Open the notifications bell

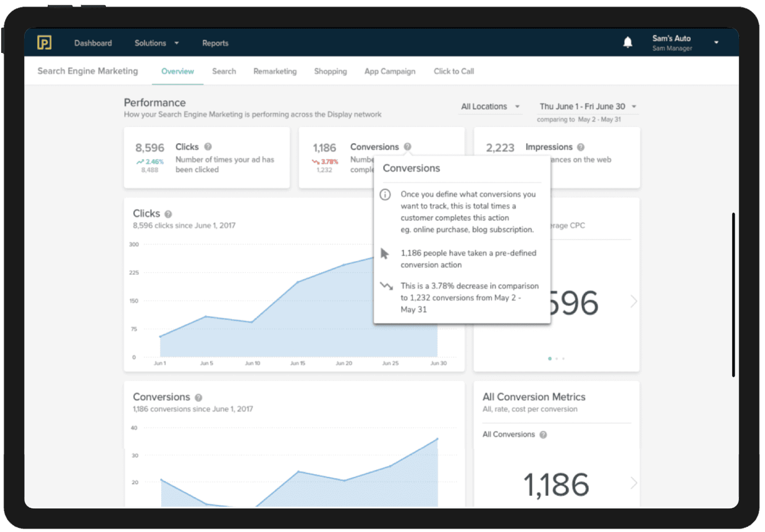[x=627, y=43]
